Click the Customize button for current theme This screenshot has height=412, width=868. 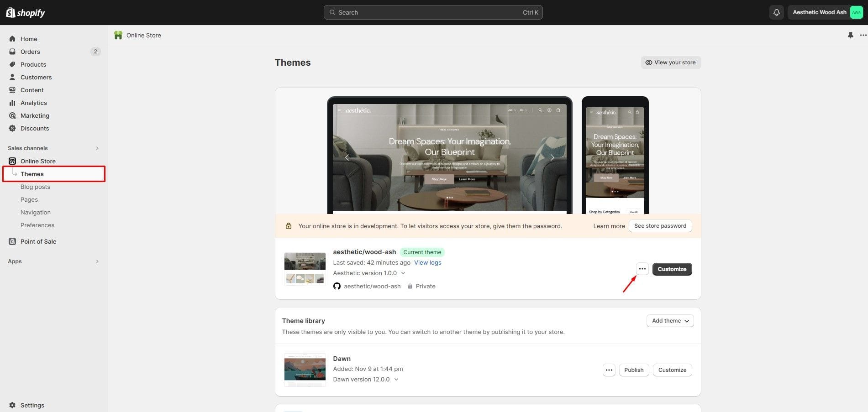pos(672,269)
